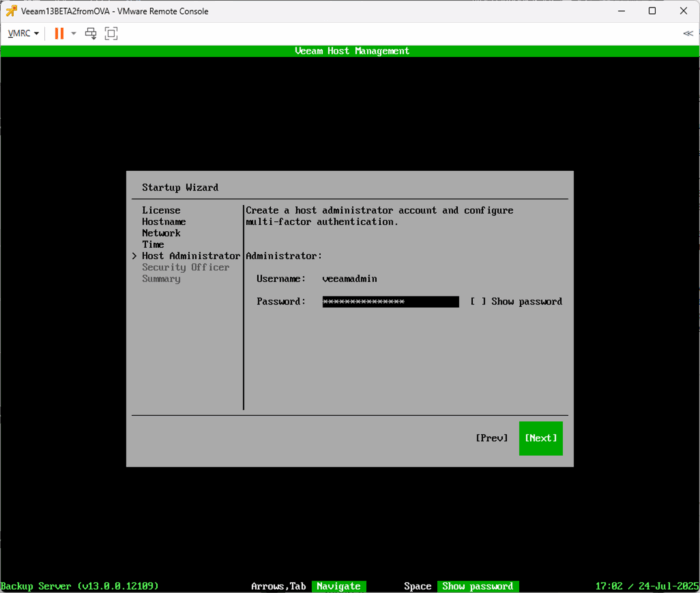The width and height of the screenshot is (700, 593).
Task: Select the Network wizard step
Action: pos(161,233)
